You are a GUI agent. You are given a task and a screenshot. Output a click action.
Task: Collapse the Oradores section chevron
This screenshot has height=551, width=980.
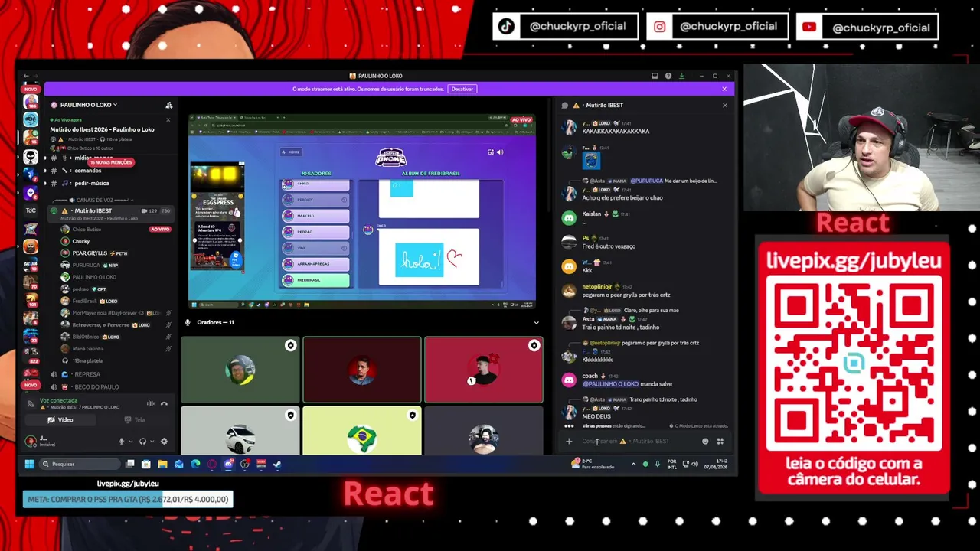pyautogui.click(x=536, y=323)
